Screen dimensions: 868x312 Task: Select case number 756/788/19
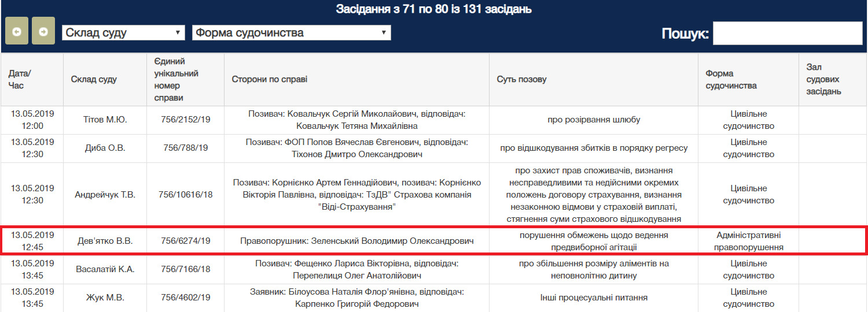186,148
